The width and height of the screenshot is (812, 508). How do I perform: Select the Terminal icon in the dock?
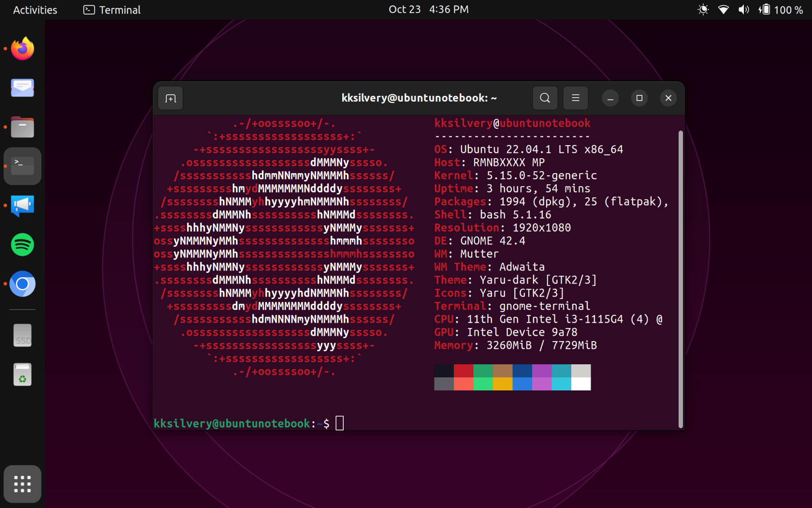(22, 166)
